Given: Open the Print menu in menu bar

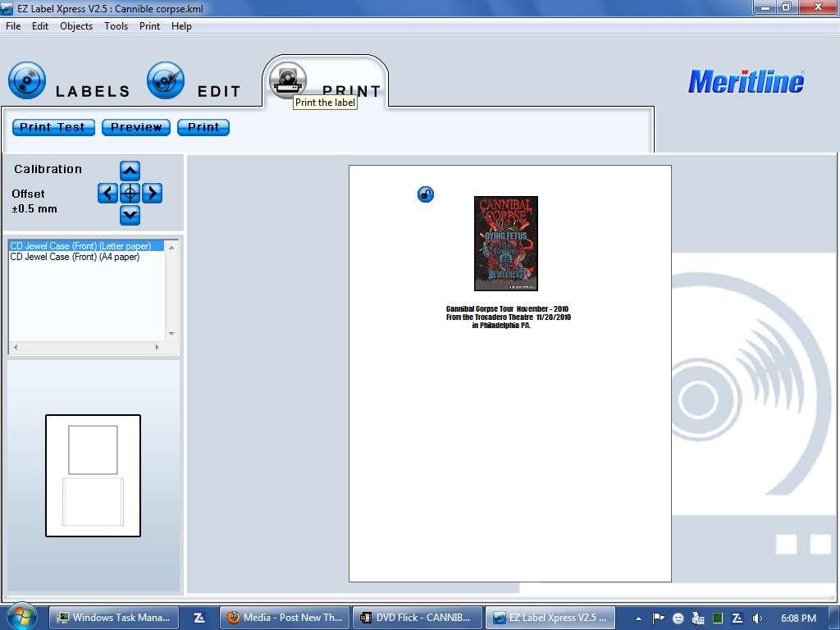Looking at the screenshot, I should (x=149, y=26).
